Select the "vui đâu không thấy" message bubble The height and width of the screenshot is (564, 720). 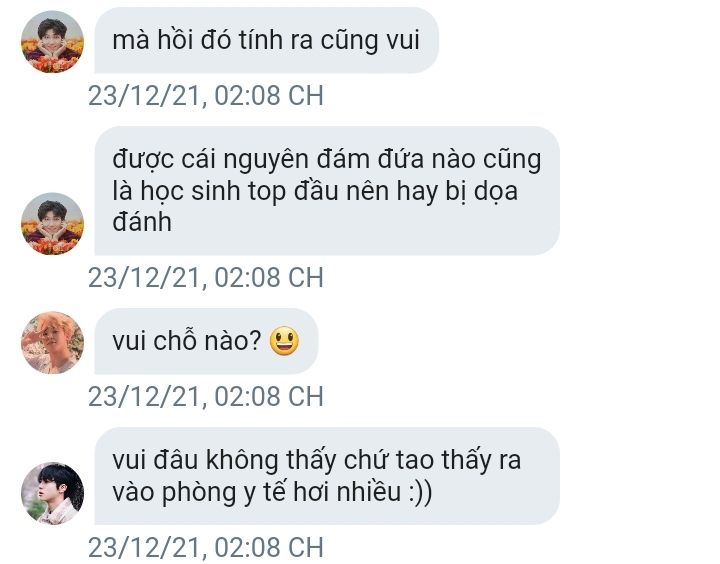tap(327, 476)
